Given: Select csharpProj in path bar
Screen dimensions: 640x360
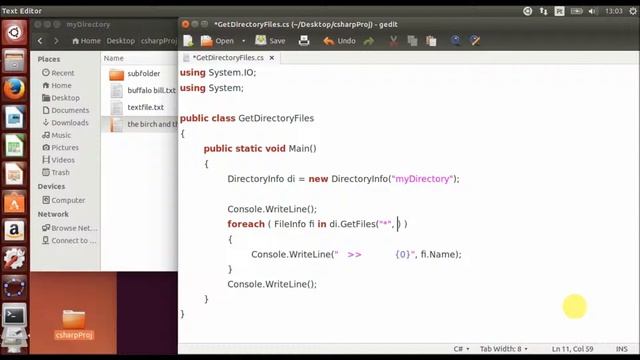Looking at the screenshot, I should pyautogui.click(x=159, y=41).
